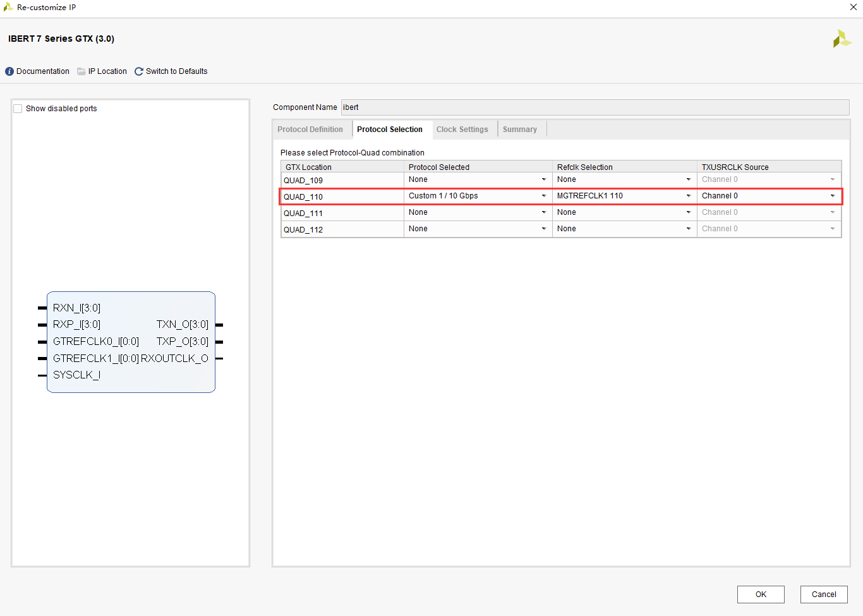The width and height of the screenshot is (863, 616).
Task: Close the Re-customize IP dialog
Action: pos(854,7)
